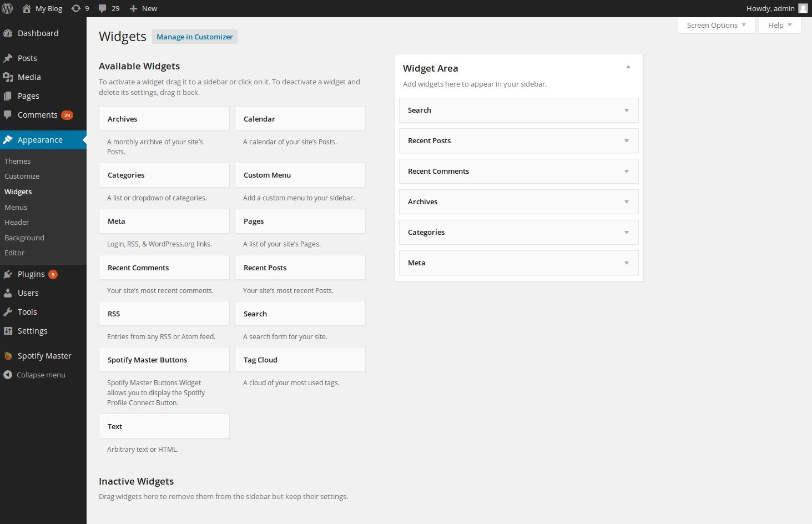Screen dimensions: 812x524
Task: Open the Screen Options dropdown
Action: 716,26
